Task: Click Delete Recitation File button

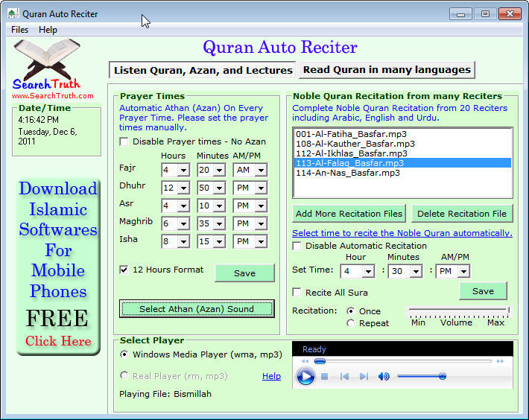Action: (x=462, y=214)
